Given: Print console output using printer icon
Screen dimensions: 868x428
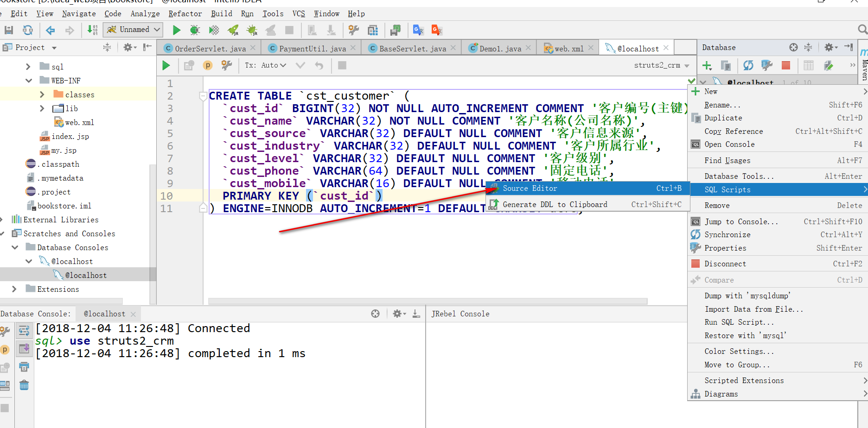Looking at the screenshot, I should pyautogui.click(x=24, y=366).
